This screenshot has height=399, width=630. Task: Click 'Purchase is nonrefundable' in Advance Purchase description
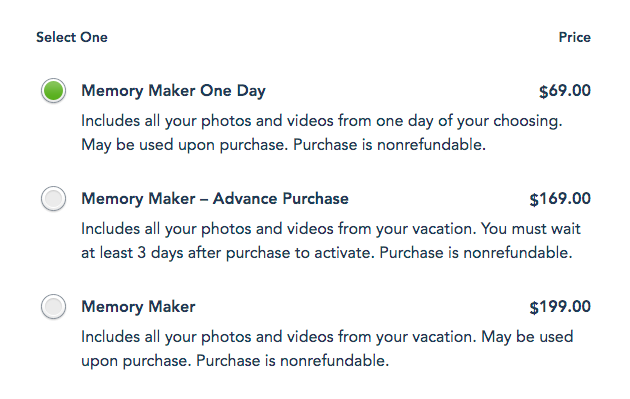coord(476,253)
